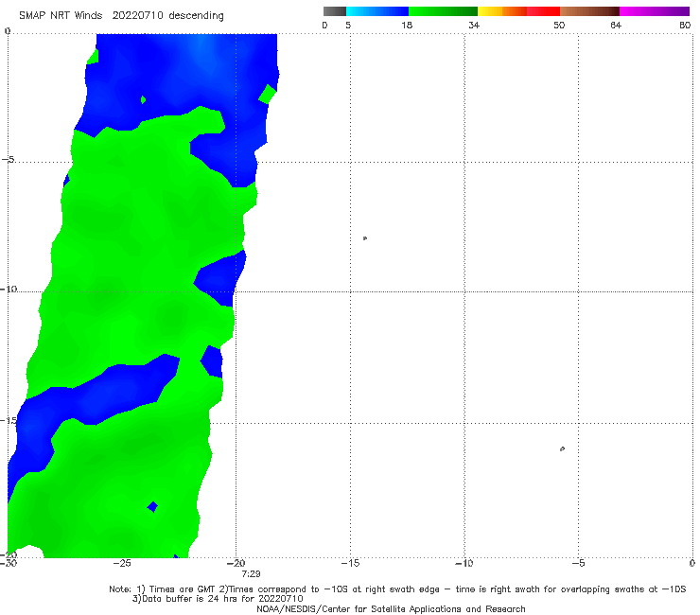Click the cyan-blue segment of the color bar
Viewport: 700px width, 615px height.
pos(377,11)
